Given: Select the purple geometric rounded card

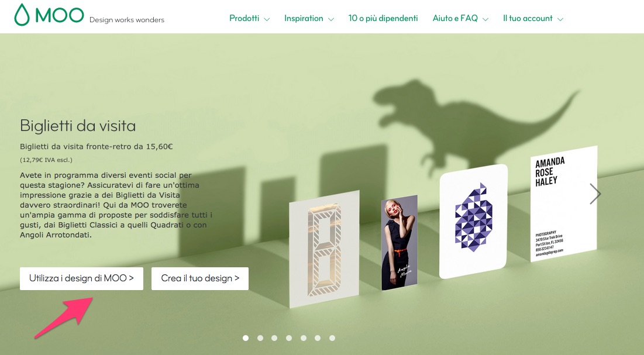Looking at the screenshot, I should pos(473,220).
